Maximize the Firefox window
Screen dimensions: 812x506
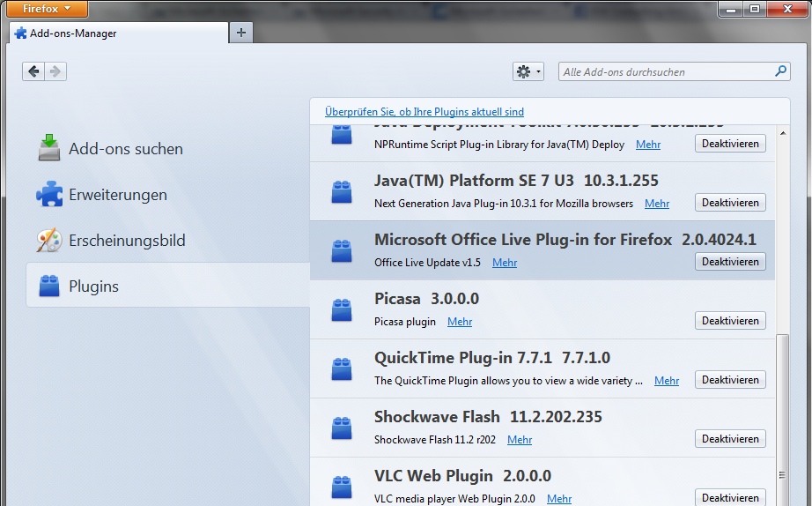click(755, 9)
